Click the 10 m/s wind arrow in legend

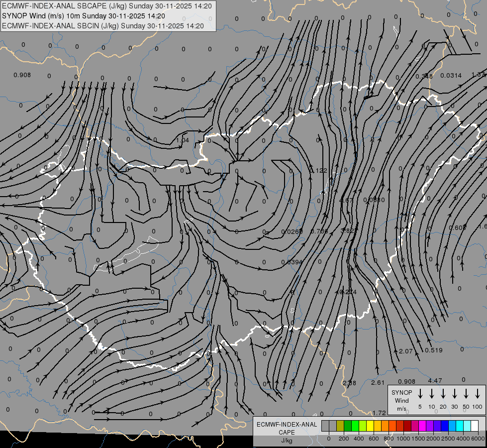tap(432, 394)
